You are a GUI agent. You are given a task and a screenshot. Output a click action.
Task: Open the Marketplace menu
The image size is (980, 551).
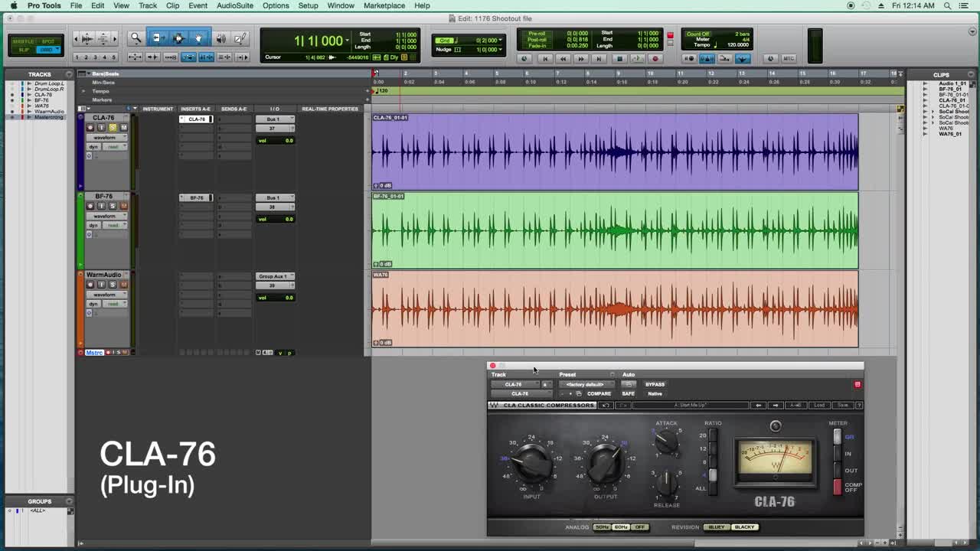pyautogui.click(x=384, y=5)
